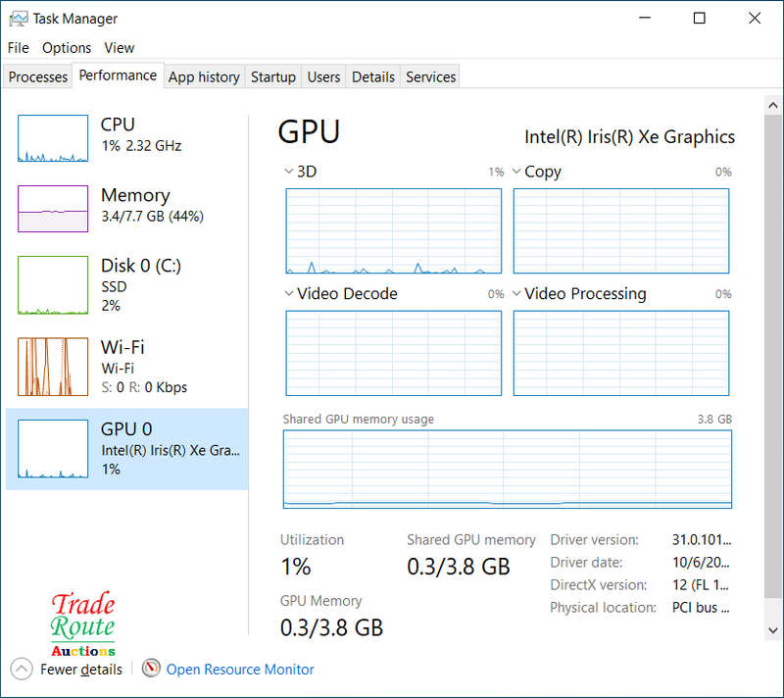This screenshot has height=698, width=784.
Task: Select the GPU 0 sidebar item
Action: click(x=127, y=449)
